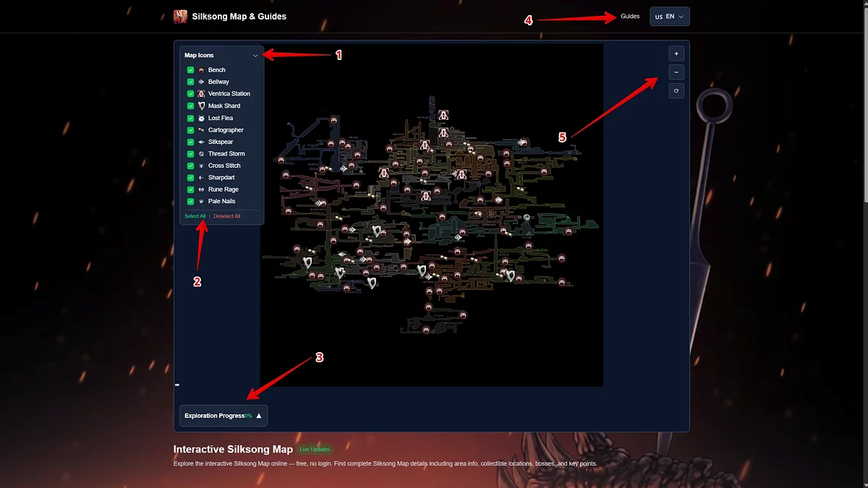Click Select All in Map Icons
The height and width of the screenshot is (488, 868).
click(x=195, y=216)
